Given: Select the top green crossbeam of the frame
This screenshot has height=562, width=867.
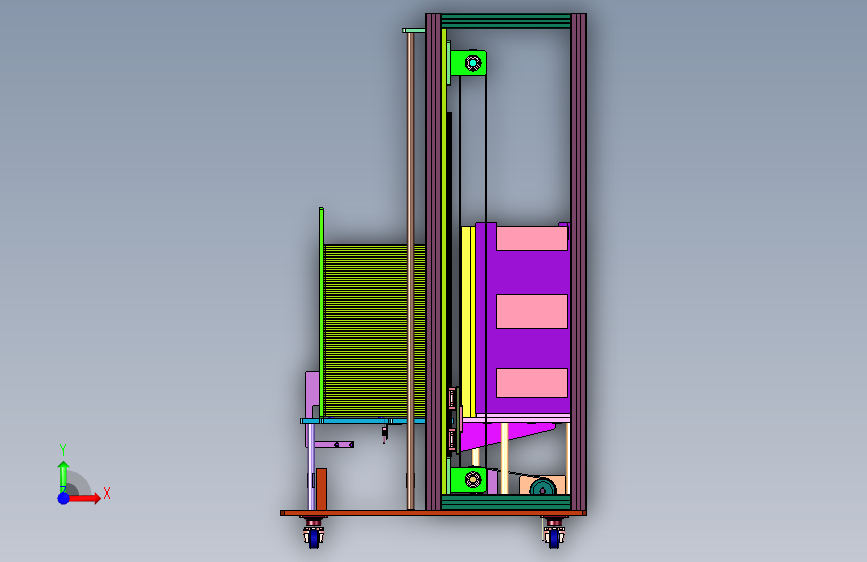Looking at the screenshot, I should 506,21.
